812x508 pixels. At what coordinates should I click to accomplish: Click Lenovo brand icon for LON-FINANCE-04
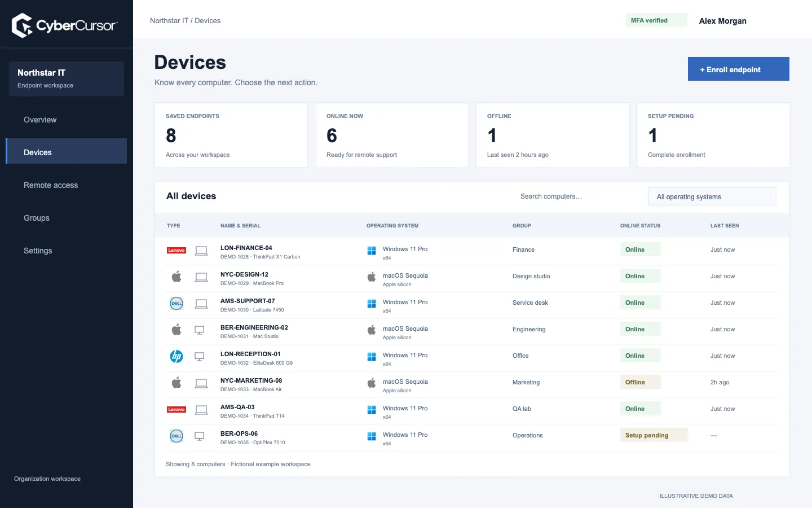click(x=176, y=251)
